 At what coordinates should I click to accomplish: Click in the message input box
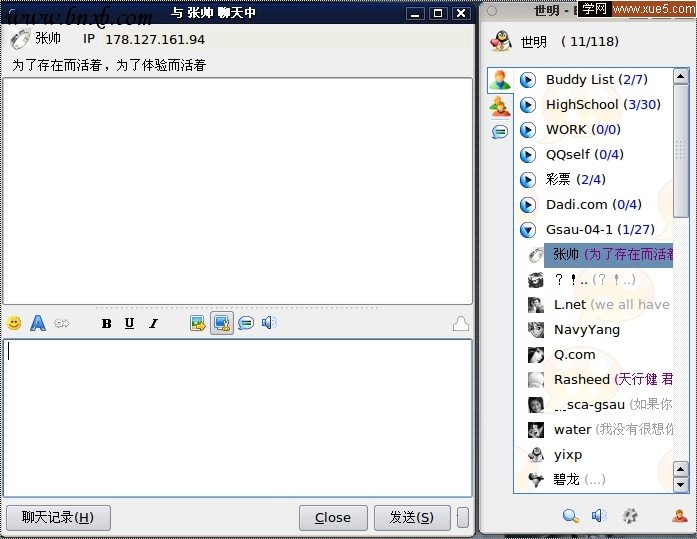(x=237, y=418)
